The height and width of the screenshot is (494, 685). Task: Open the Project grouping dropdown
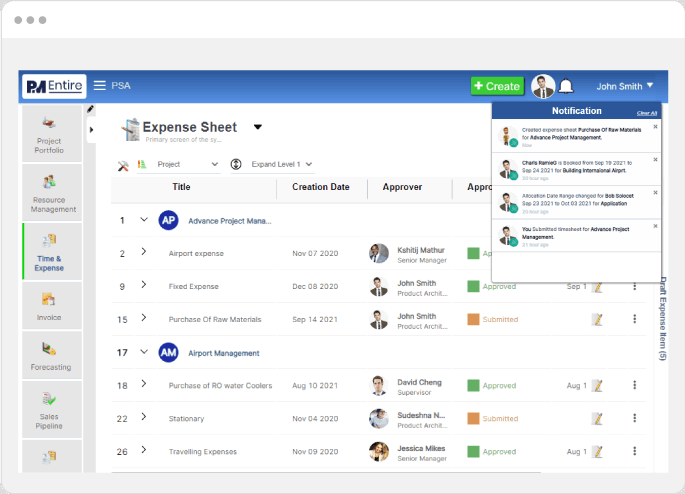(187, 164)
